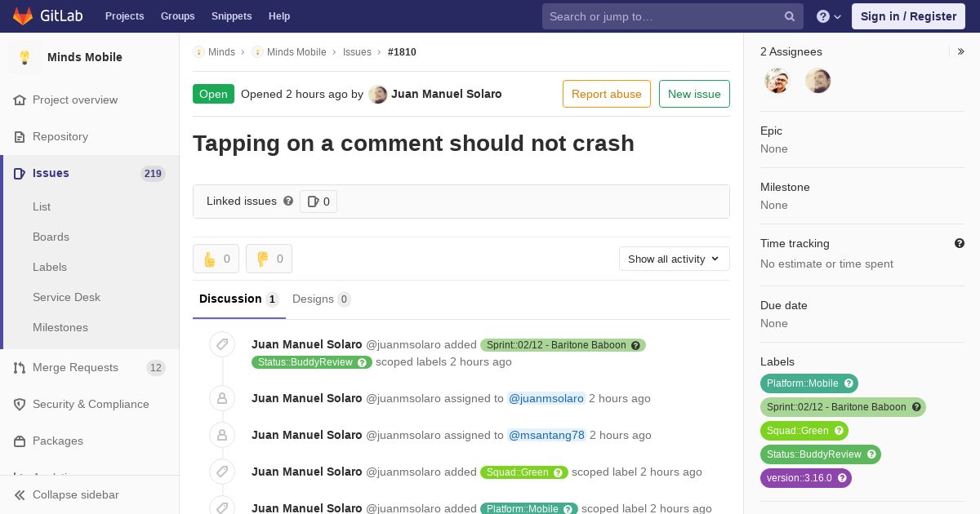Click the Linked issues help icon
Viewport: 980px width, 514px height.
(288, 201)
